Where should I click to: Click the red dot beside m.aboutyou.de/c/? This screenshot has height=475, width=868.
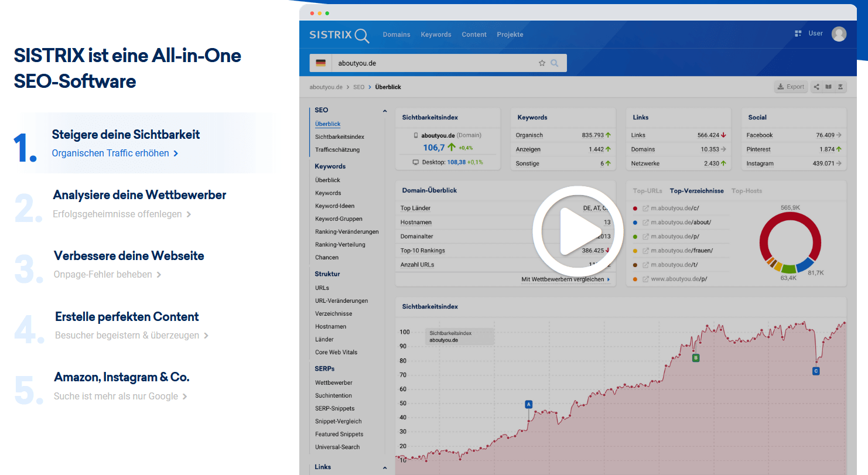click(x=635, y=209)
